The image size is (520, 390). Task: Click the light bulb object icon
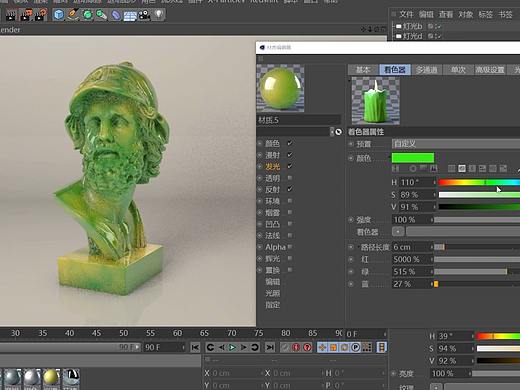coord(159,15)
